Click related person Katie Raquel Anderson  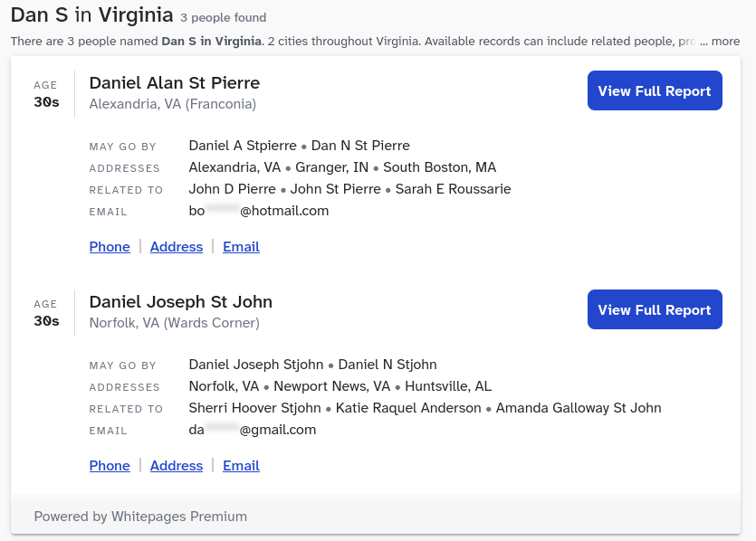[x=408, y=408]
